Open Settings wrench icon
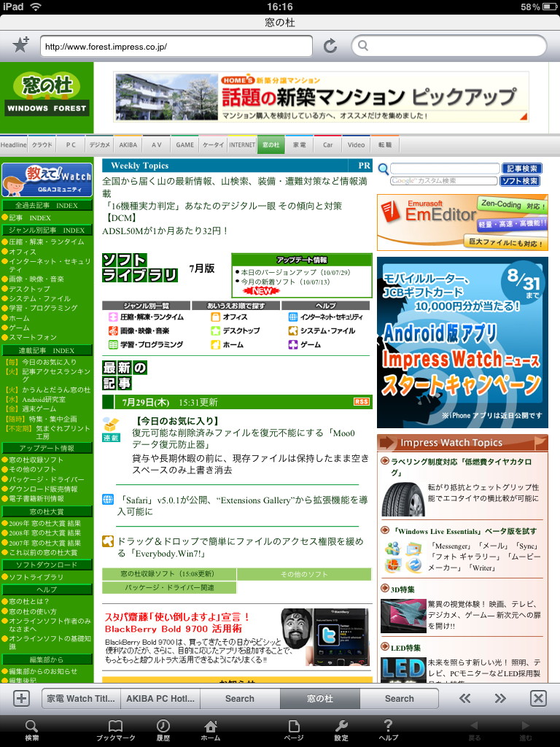Image resolution: width=560 pixels, height=747 pixels. pos(341,729)
